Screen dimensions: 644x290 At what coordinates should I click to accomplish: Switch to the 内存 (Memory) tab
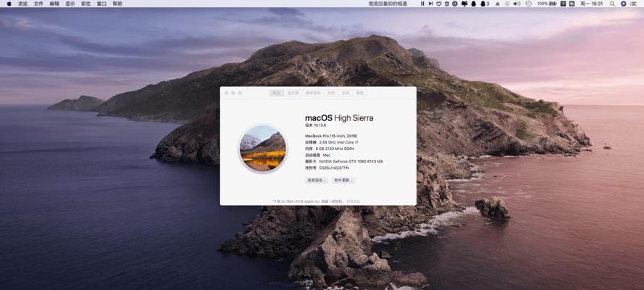pos(330,94)
